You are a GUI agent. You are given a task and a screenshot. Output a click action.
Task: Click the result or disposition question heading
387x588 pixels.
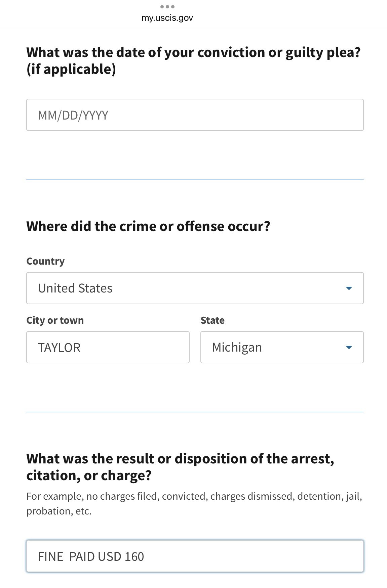pos(180,459)
